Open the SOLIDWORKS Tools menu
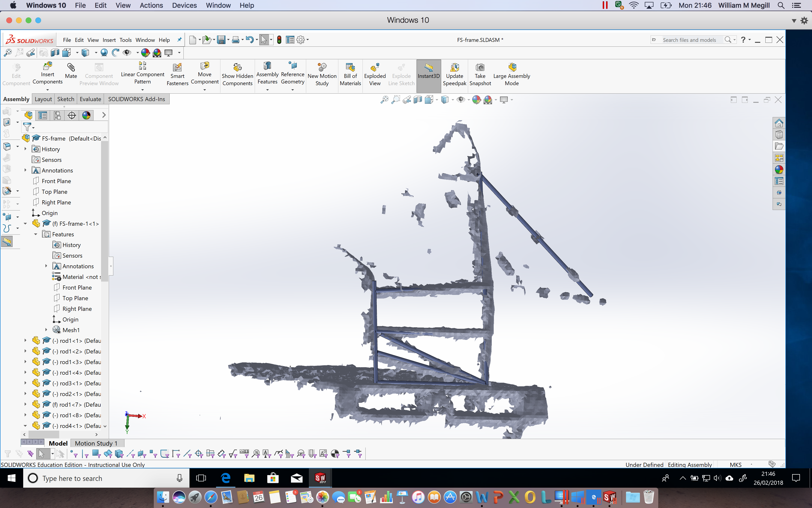The image size is (812, 508). tap(125, 40)
